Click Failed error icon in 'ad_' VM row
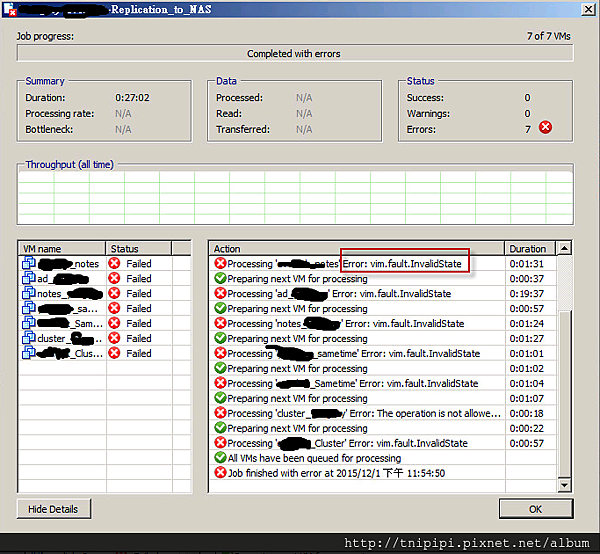 pyautogui.click(x=114, y=278)
